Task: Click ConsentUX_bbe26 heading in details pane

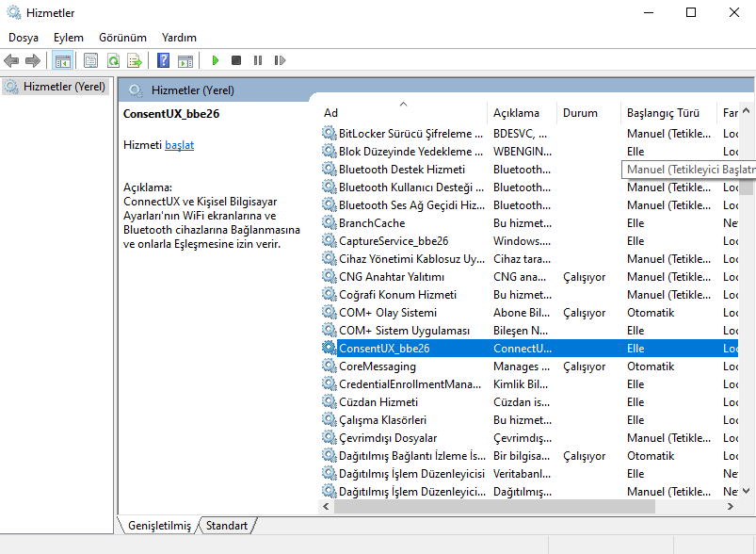Action: [171, 114]
